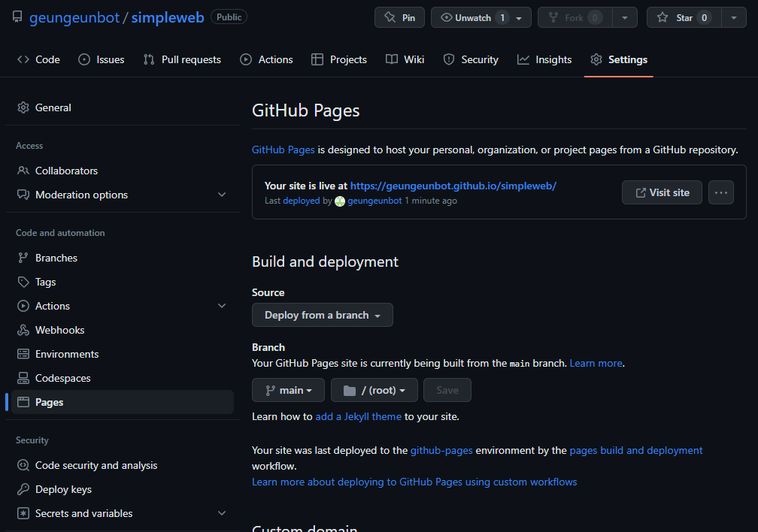
Task: Click the Save button
Action: click(447, 390)
